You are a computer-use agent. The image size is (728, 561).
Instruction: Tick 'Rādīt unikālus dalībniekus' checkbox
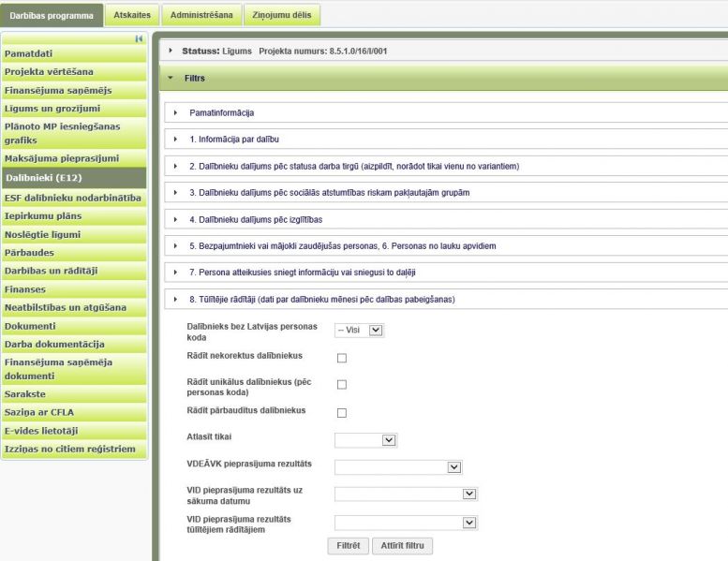point(342,385)
